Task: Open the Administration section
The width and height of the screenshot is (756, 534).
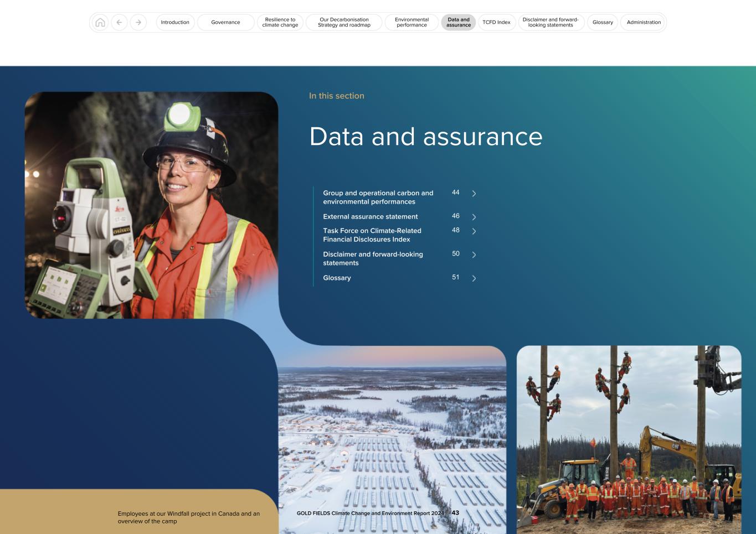Action: tap(643, 22)
